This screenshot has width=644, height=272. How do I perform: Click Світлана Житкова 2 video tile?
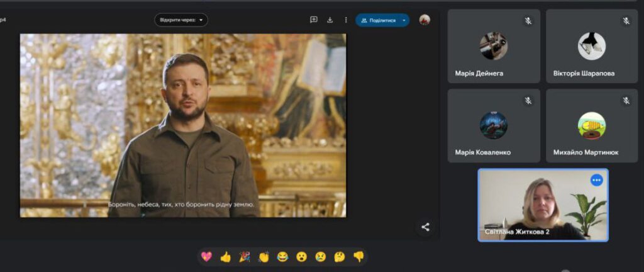pyautogui.click(x=543, y=205)
